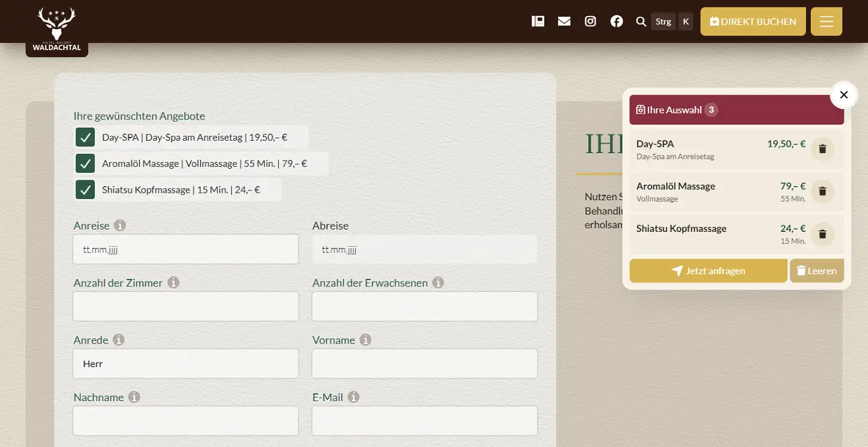868x447 pixels.
Task: Click the Direkt Buchen button
Action: click(x=753, y=22)
